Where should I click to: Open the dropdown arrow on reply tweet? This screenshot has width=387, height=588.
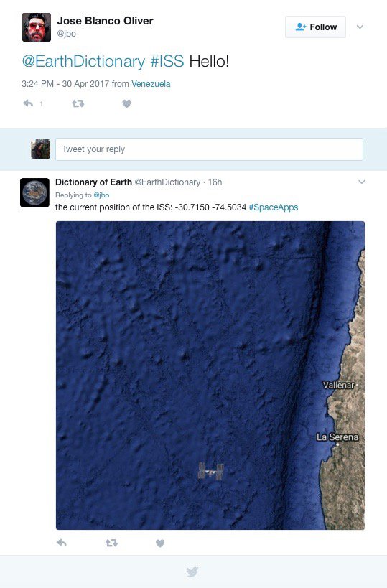pyautogui.click(x=361, y=182)
